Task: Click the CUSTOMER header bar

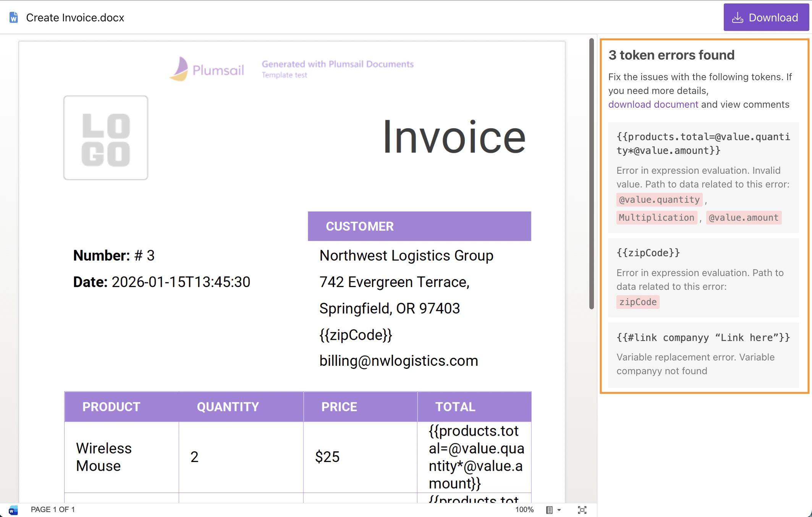Action: (x=419, y=226)
